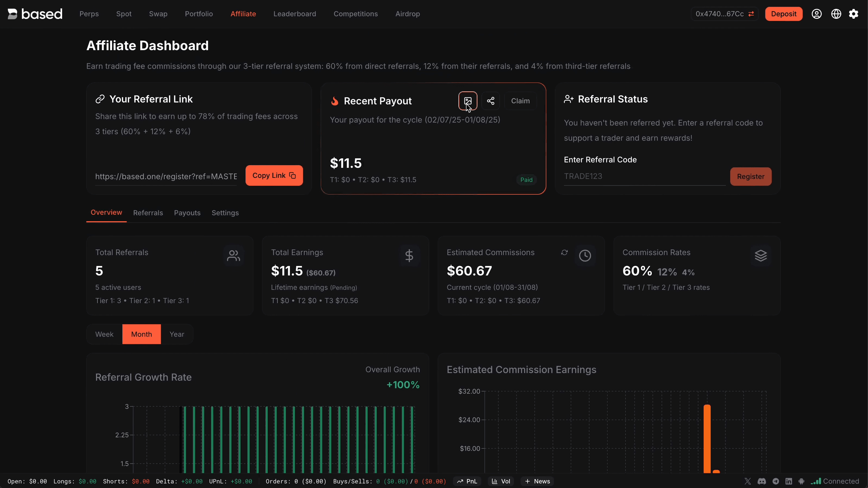Open Discord from the bottom status bar
This screenshot has width=868, height=488.
click(762, 481)
